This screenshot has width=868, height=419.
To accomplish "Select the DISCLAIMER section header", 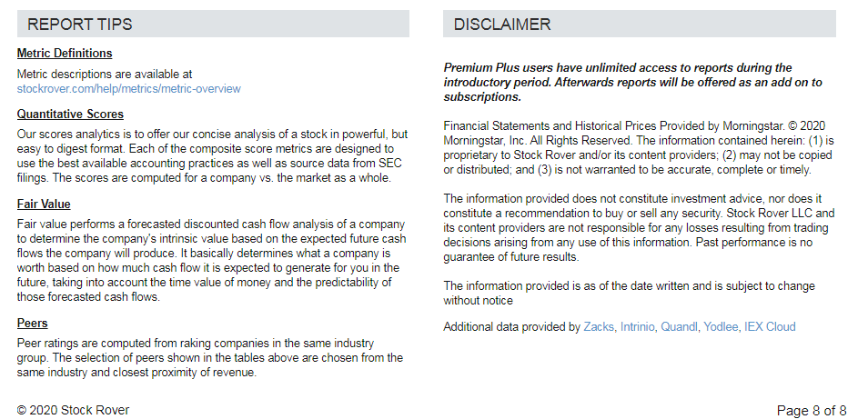I will (640, 24).
